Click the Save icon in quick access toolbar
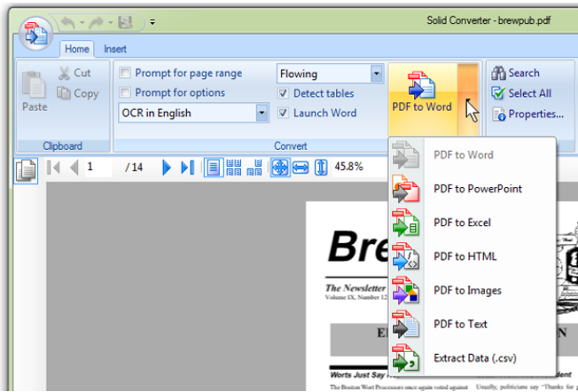This screenshot has height=392, width=578. (125, 23)
